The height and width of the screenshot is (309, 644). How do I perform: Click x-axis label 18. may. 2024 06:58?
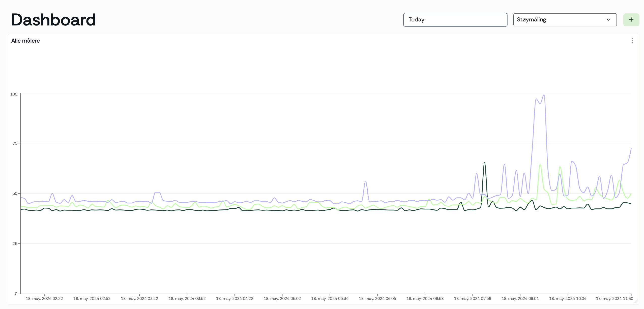pyautogui.click(x=425, y=299)
